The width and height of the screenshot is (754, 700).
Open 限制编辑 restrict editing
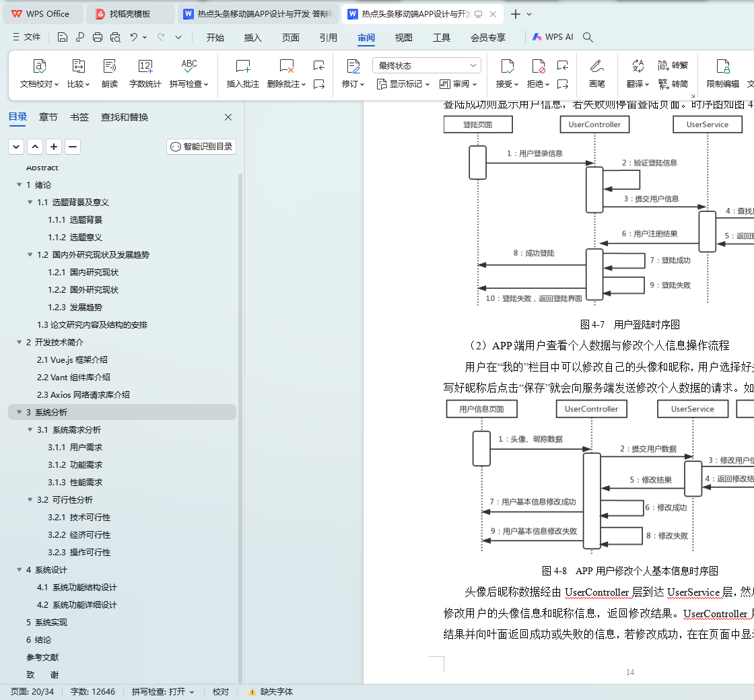pos(723,73)
